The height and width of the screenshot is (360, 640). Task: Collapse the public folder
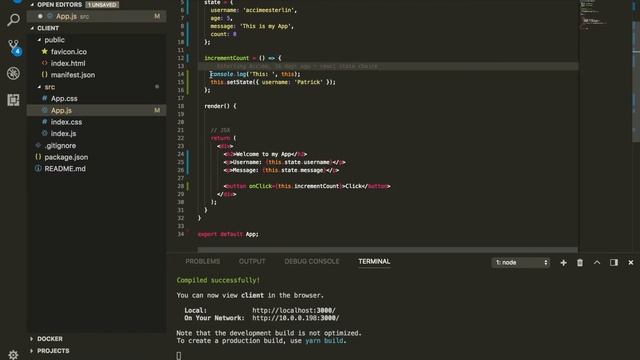(39, 40)
